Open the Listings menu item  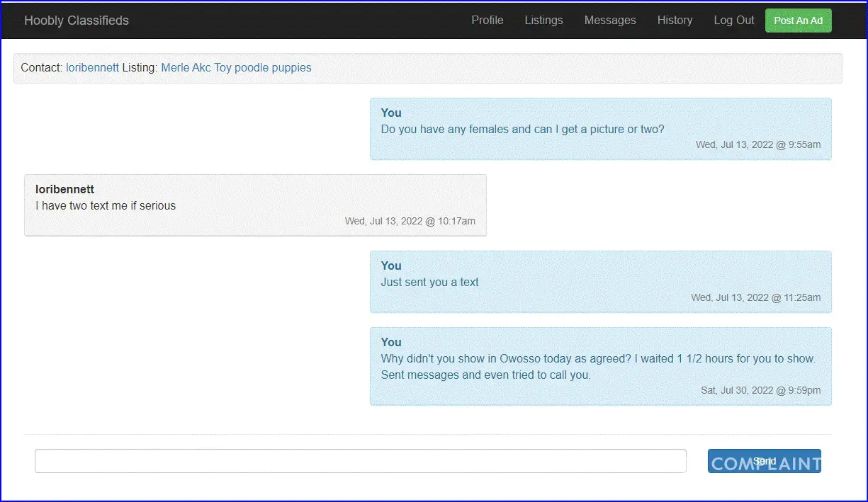click(x=543, y=21)
